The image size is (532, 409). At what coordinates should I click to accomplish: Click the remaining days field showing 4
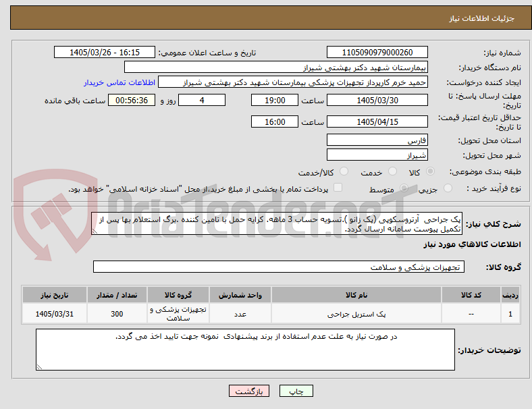(x=202, y=101)
